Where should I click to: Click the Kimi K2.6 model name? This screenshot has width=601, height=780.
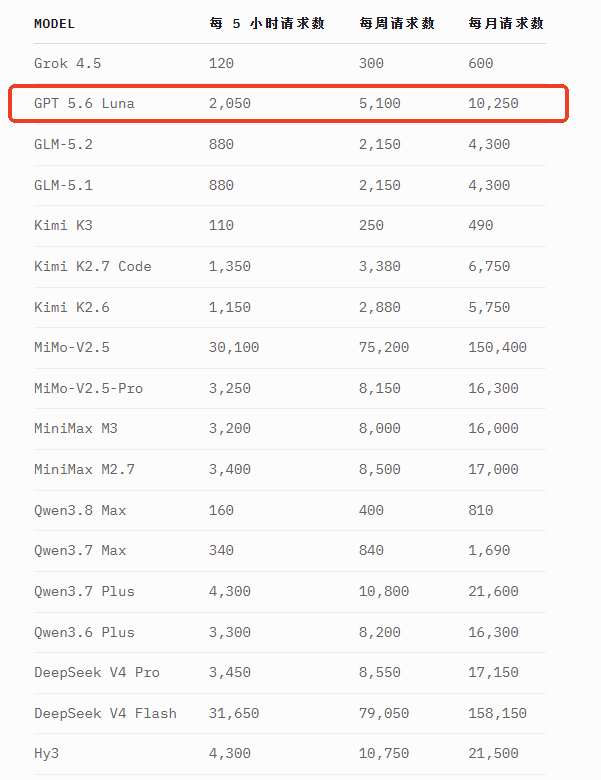[72, 307]
